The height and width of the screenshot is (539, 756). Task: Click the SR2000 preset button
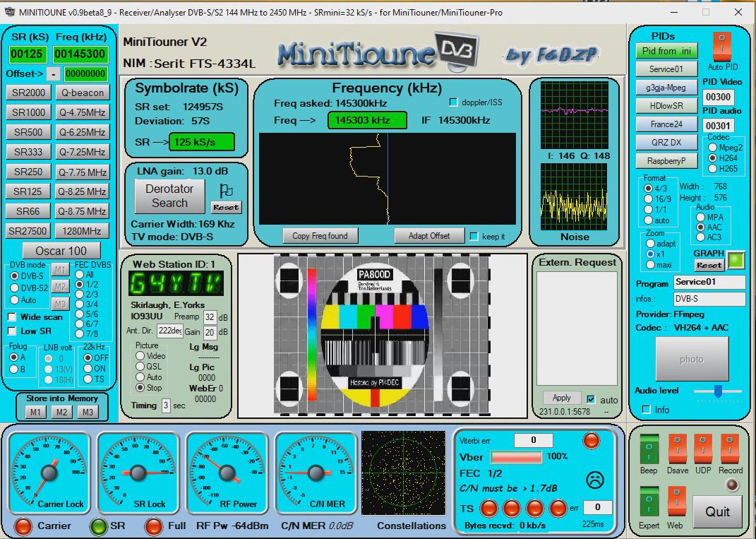click(28, 93)
